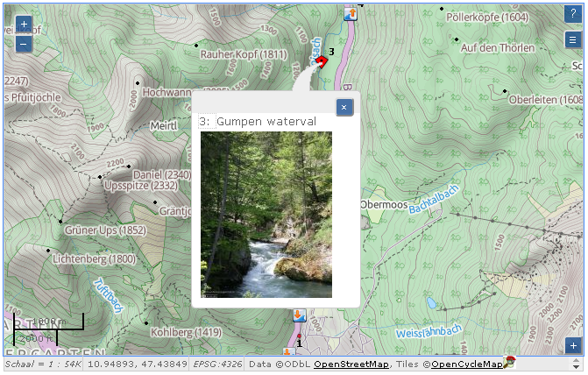The image size is (588, 375).
Task: Click the downward arrow marker below popup
Action: tap(299, 315)
